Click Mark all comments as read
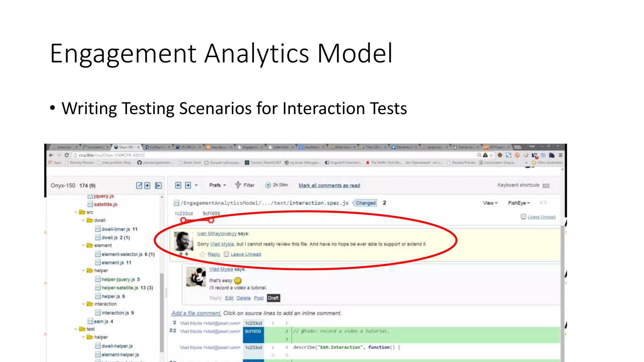The height and width of the screenshot is (362, 644). [x=329, y=185]
